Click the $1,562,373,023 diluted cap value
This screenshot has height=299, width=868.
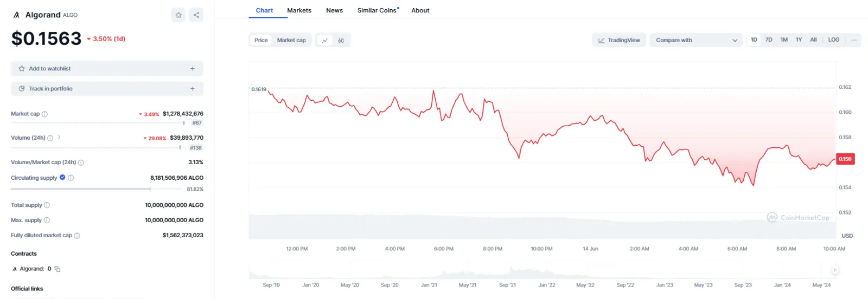point(183,235)
